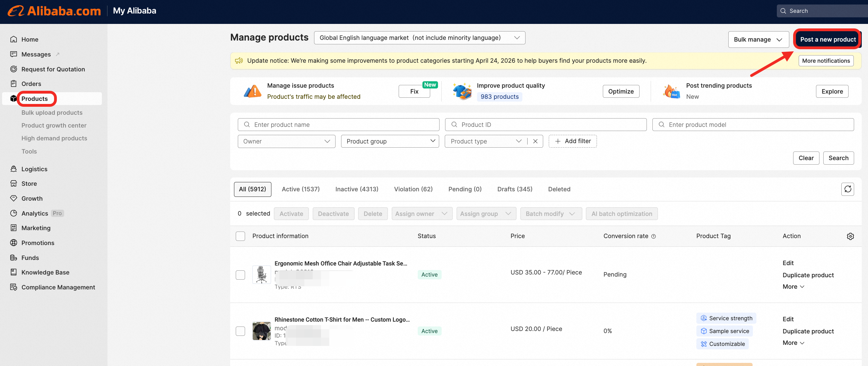The height and width of the screenshot is (366, 868).
Task: Click Fix for issue products
Action: click(414, 91)
